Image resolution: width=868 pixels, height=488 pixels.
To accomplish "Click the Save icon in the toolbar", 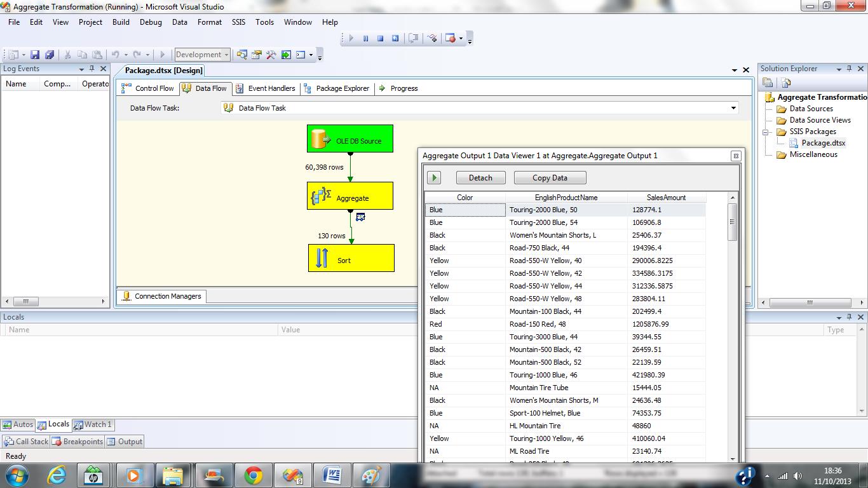I will [x=35, y=55].
